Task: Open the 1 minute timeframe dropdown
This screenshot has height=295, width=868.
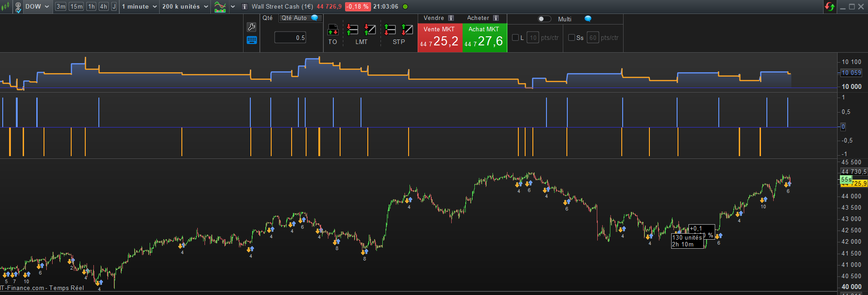Action: 139,6
